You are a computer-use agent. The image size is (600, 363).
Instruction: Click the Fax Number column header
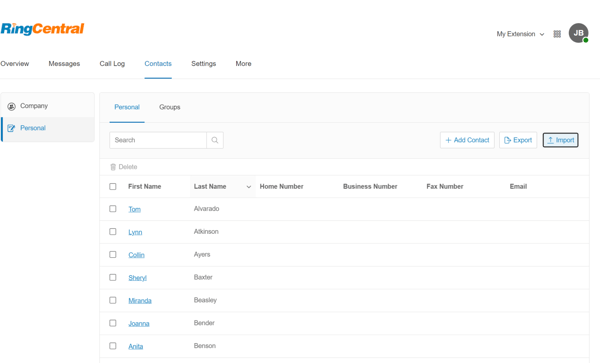445,187
